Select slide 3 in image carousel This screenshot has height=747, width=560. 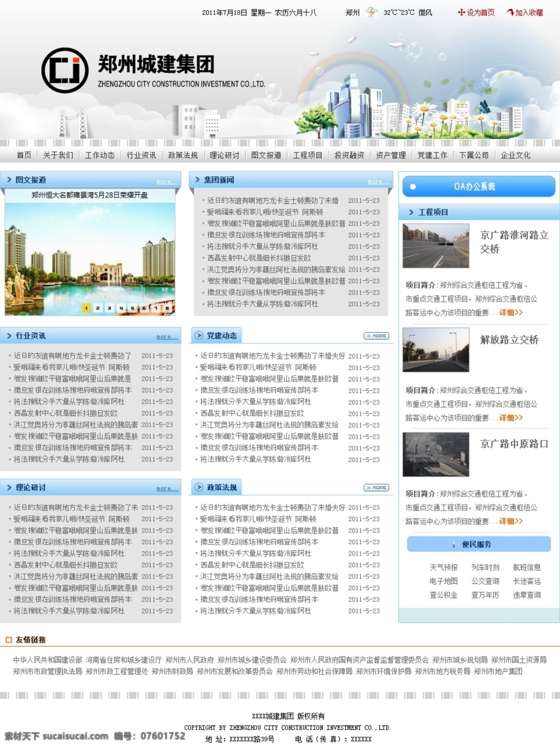pos(109,308)
